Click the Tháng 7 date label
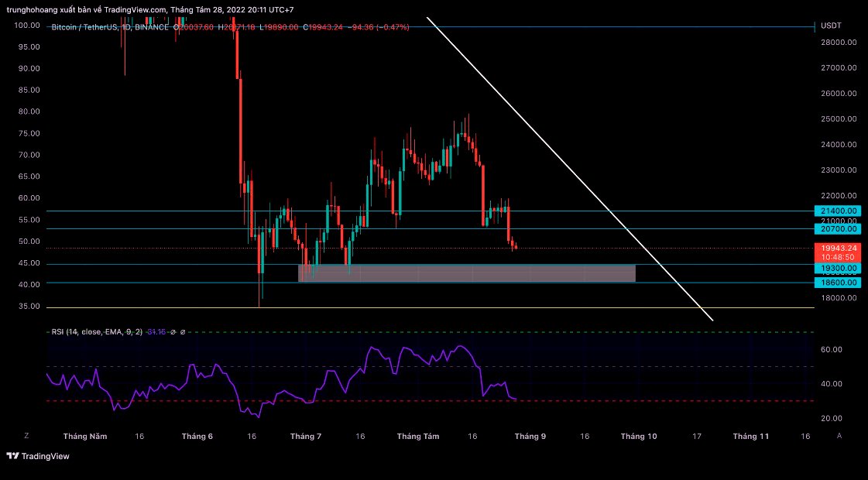Screen dimensions: 868x480 306,437
